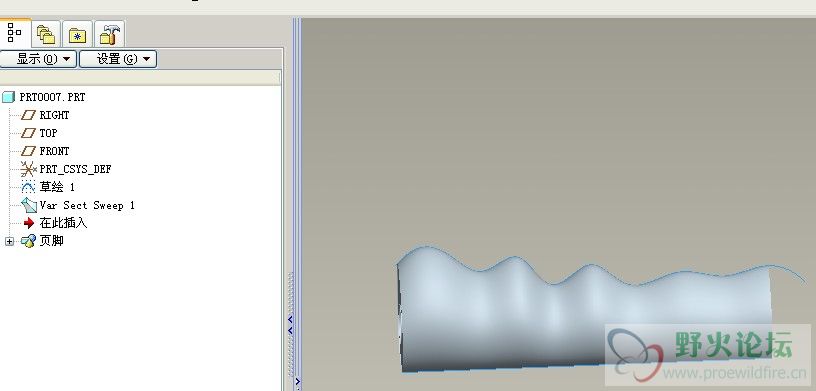Collapse navigator using sash arrow handles
816x391 pixels.
(x=290, y=325)
